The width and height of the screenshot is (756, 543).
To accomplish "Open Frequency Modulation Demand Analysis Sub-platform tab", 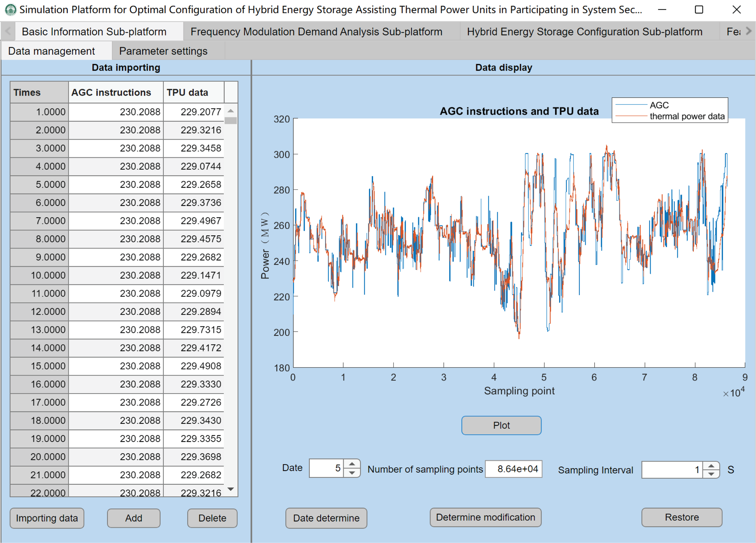I will pyautogui.click(x=316, y=32).
